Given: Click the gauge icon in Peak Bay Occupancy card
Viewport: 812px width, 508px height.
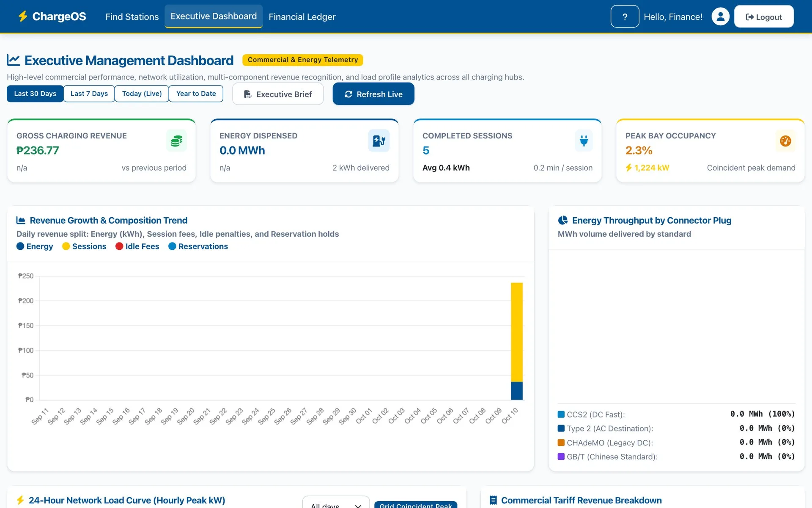Looking at the screenshot, I should pyautogui.click(x=785, y=141).
